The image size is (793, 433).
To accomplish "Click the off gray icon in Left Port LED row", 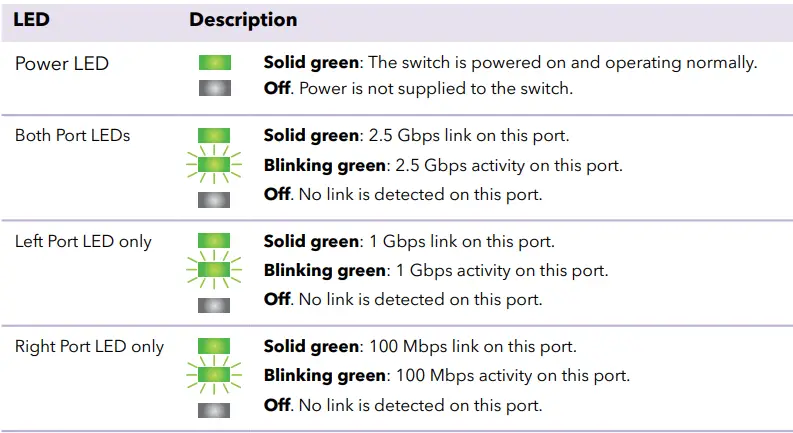I will tap(215, 303).
